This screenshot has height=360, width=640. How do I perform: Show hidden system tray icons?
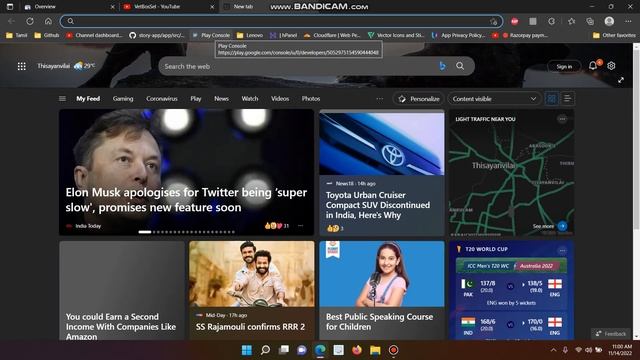(553, 350)
